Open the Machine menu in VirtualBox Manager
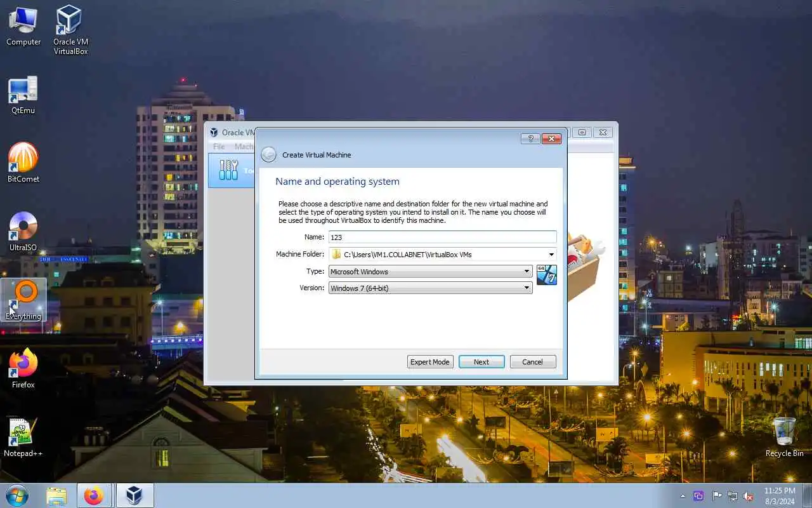812x508 pixels. 244,147
